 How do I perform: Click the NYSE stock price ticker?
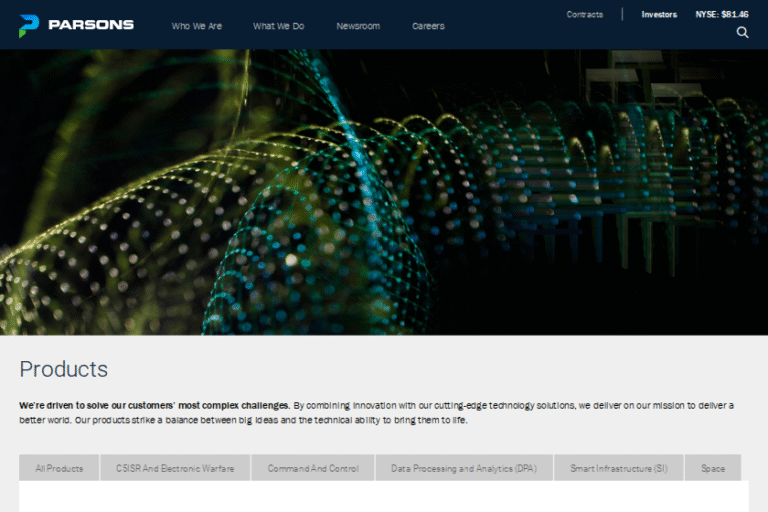click(722, 14)
